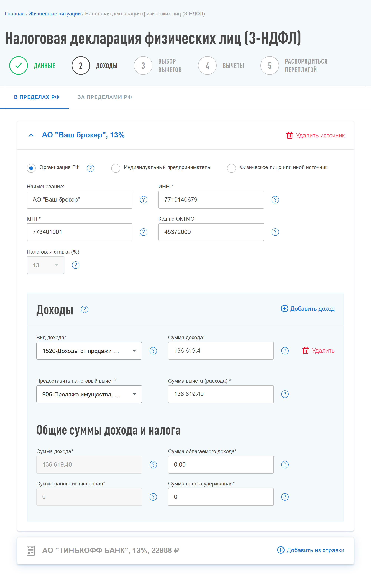Click step 2 Доходы circle
Screen dimensions: 371x588
[81, 65]
